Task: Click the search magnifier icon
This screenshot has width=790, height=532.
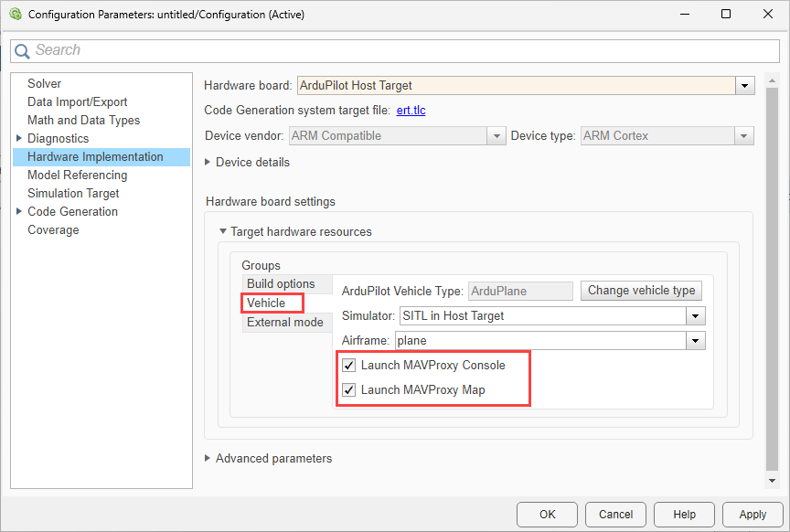Action: coord(23,51)
